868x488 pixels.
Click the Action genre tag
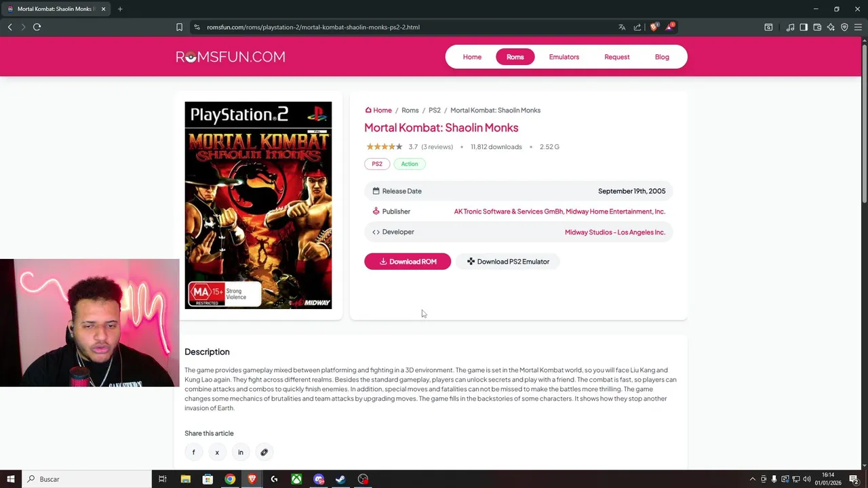pos(410,164)
